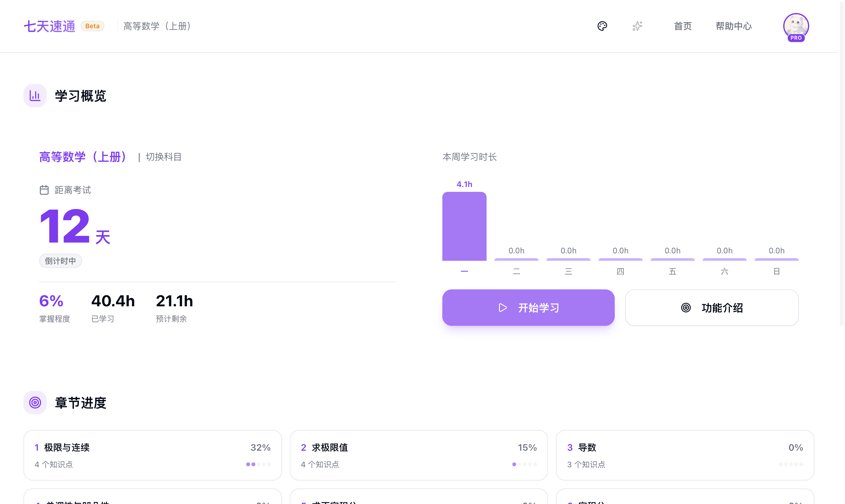Click the 章节进度 target icon
The width and height of the screenshot is (845, 504).
[x=35, y=403]
